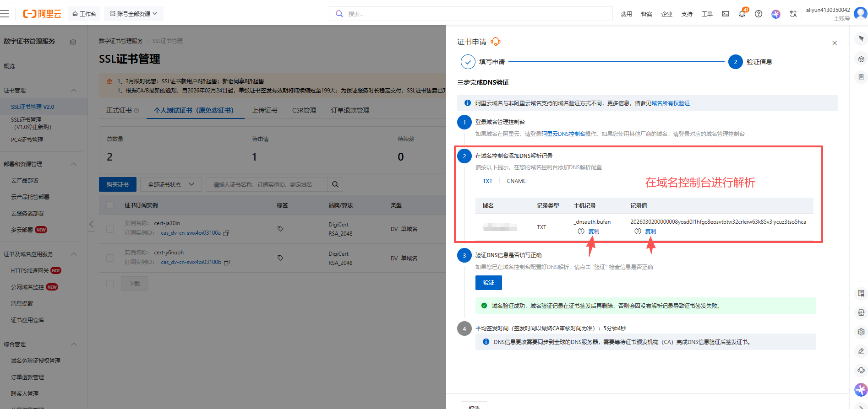Screen dimensions: 868x409
Task: Click the notification bell icon
Action: (742, 14)
